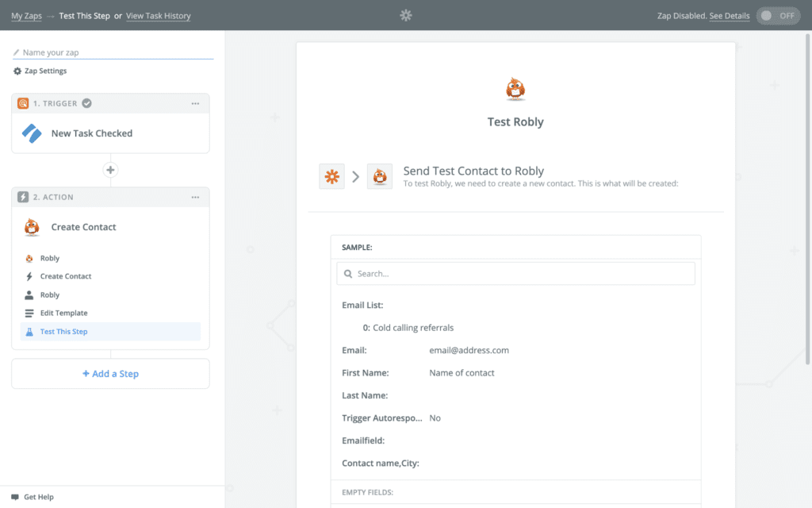The image size is (812, 508).
Task: Click the Trigger Autorespo... 'No' value
Action: 435,418
